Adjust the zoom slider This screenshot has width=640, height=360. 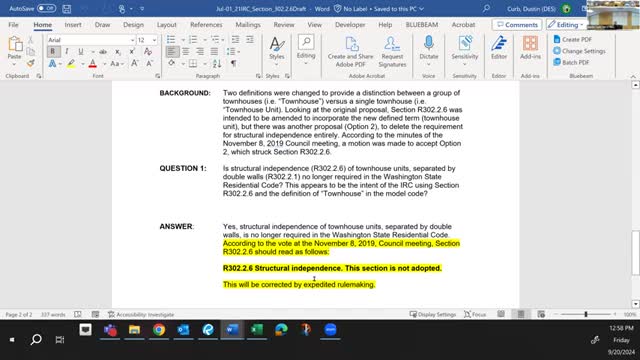pos(586,314)
